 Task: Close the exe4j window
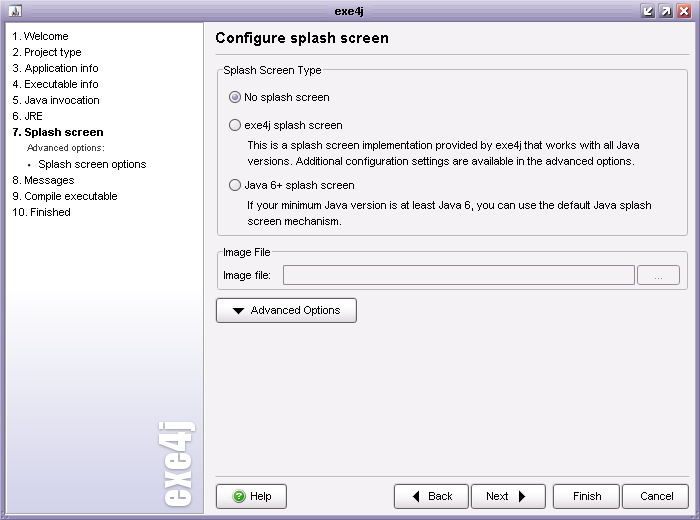click(x=684, y=11)
